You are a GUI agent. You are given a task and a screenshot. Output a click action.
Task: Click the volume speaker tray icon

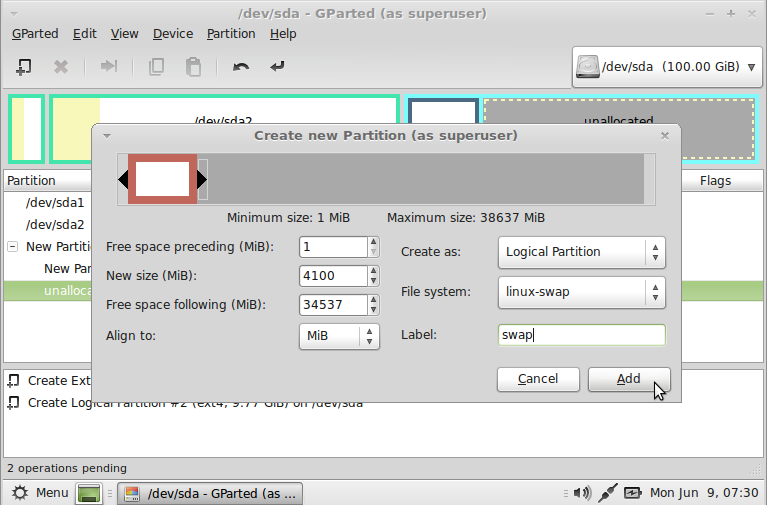(582, 493)
